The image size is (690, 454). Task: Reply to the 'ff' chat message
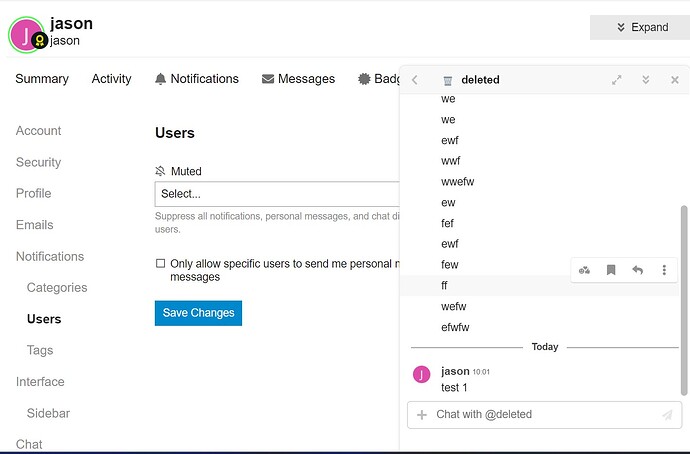[x=638, y=270]
